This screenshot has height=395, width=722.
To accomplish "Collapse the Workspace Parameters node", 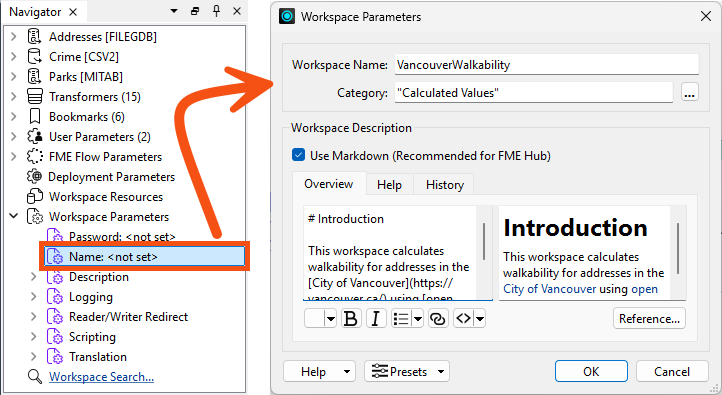I will [x=14, y=216].
